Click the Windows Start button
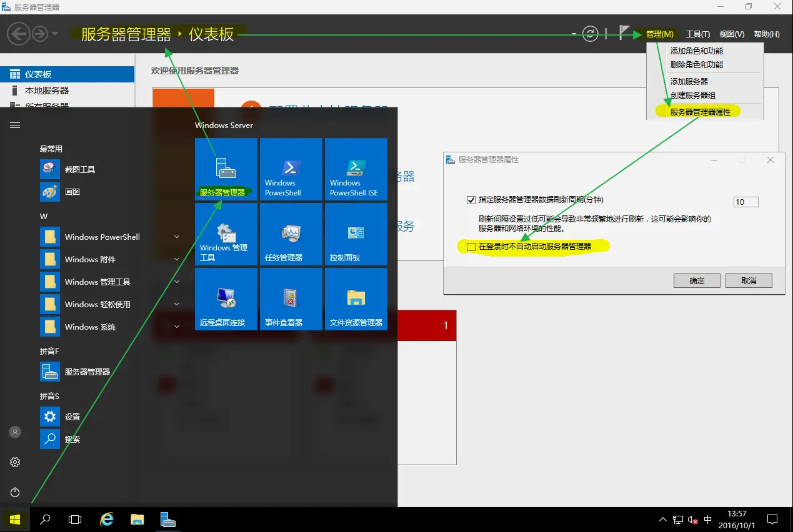 point(15,520)
